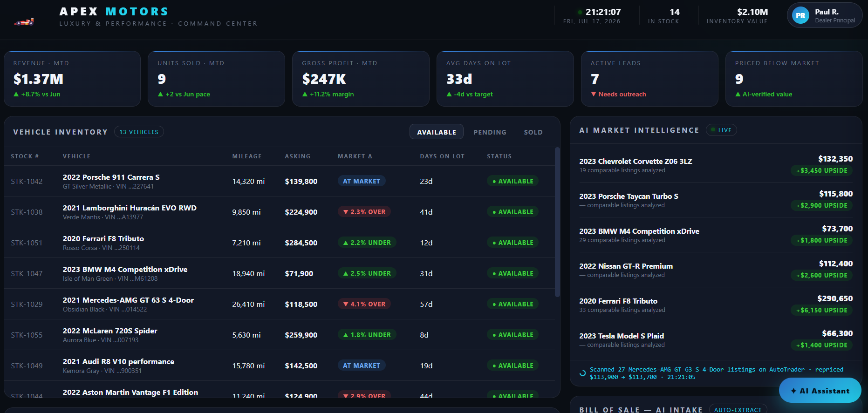The height and width of the screenshot is (413, 868).
Task: Click the $2.10M inventory value stat
Action: click(x=737, y=15)
